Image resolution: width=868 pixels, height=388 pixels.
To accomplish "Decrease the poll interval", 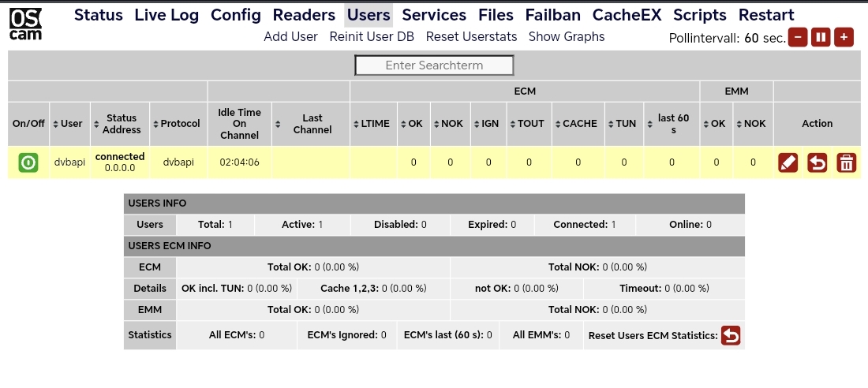I will pyautogui.click(x=798, y=38).
